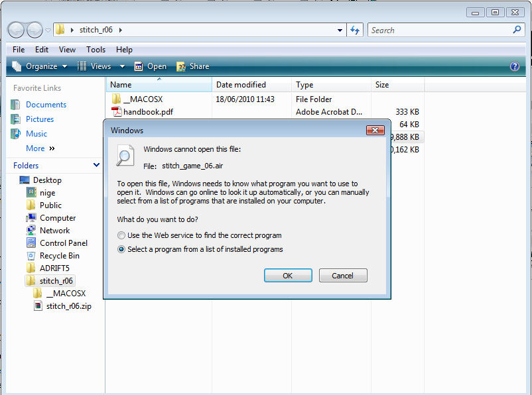Select stitch_r06.zip in folder tree

[68, 306]
